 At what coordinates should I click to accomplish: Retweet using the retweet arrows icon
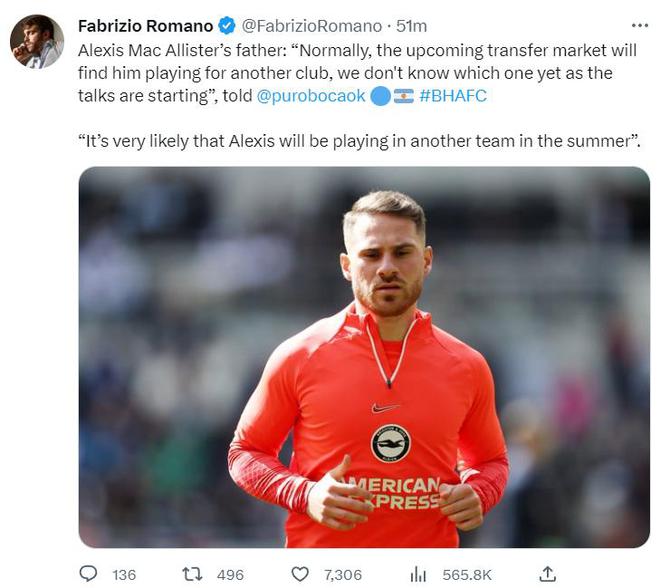click(194, 573)
